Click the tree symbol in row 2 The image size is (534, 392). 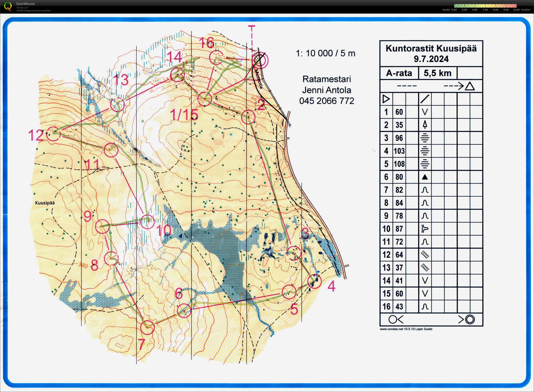[425, 125]
